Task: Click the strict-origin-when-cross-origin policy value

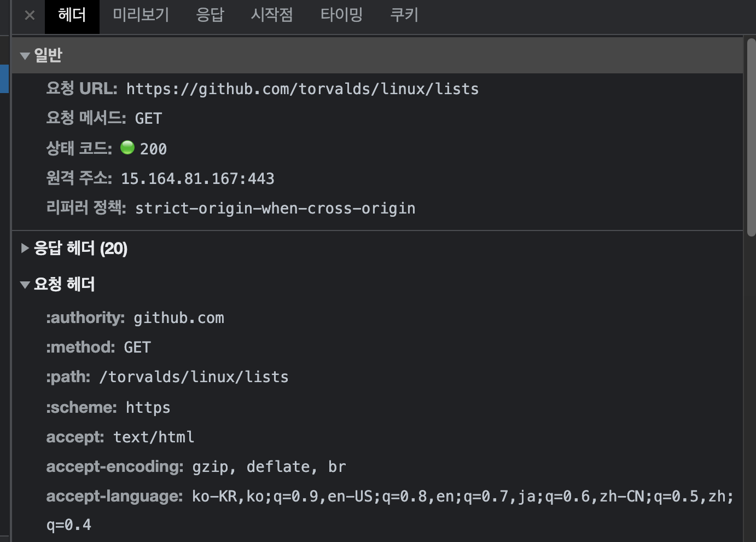Action: [x=275, y=208]
